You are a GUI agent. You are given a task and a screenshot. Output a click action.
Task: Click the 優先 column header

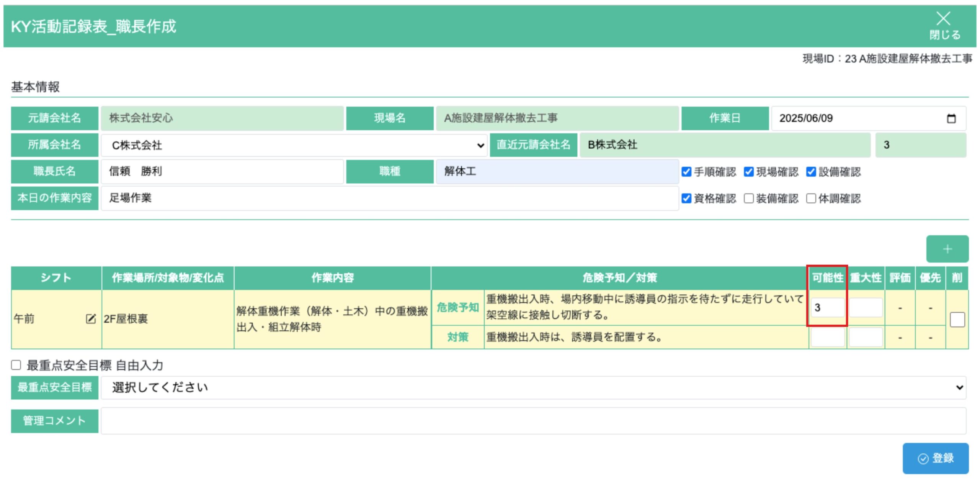click(930, 278)
